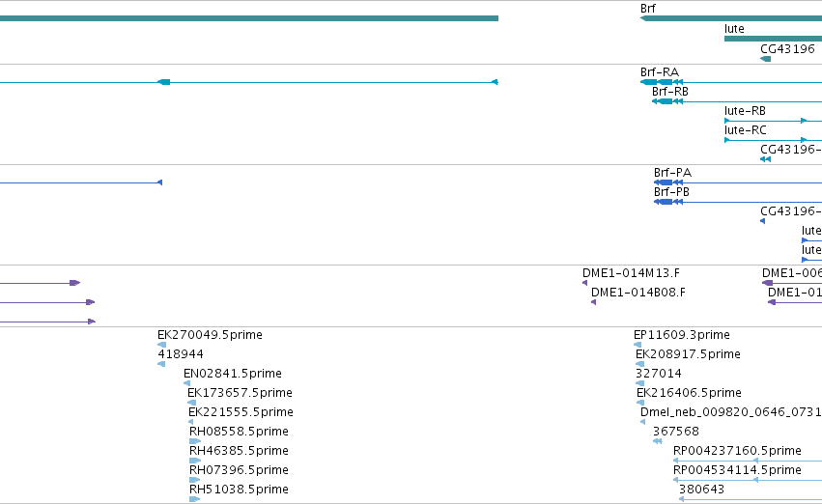Click the Brf gene label
This screenshot has height=504, width=822.
pos(647,9)
